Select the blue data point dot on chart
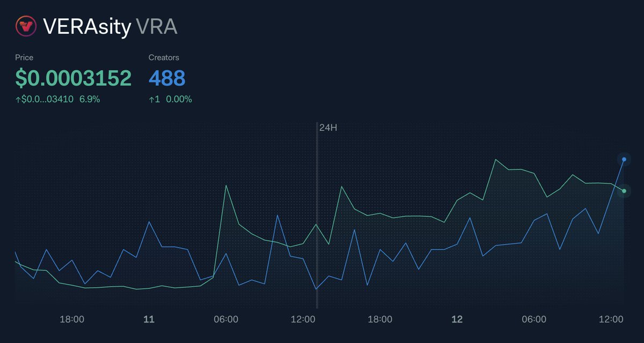Screen dimensions: 644x343 point(624,159)
